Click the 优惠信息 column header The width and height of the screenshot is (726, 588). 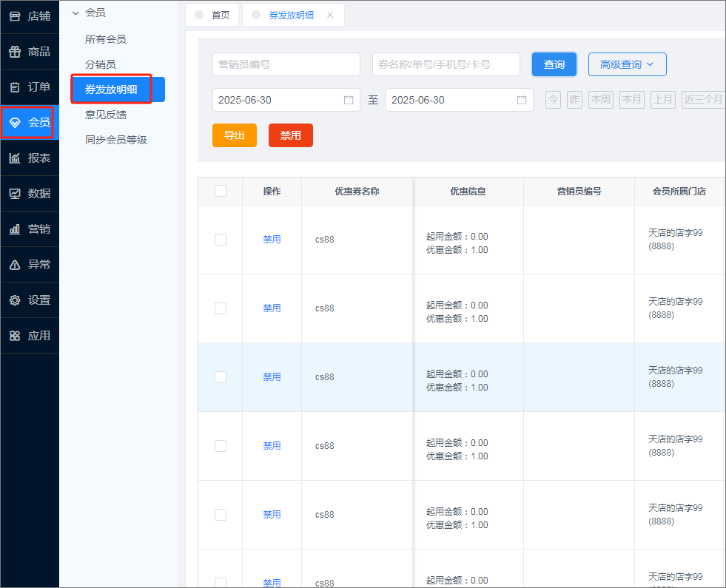coord(468,191)
